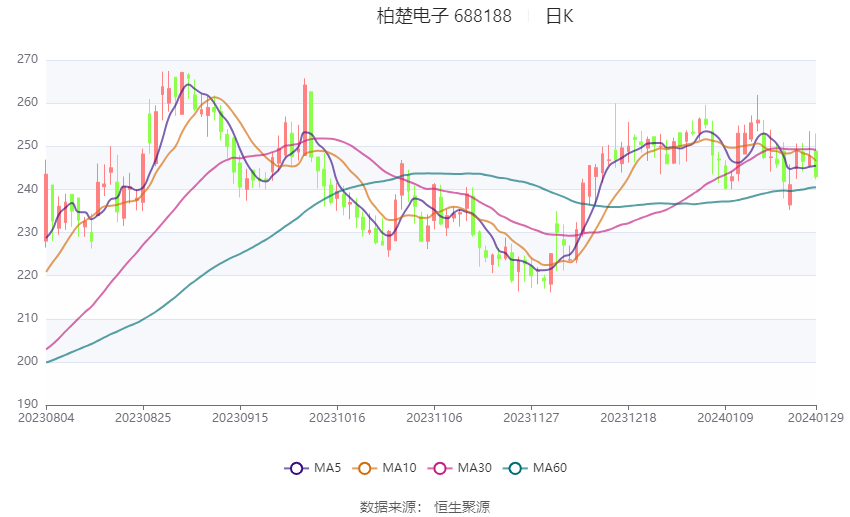Disable the MA60 series via legend text

tap(550, 468)
